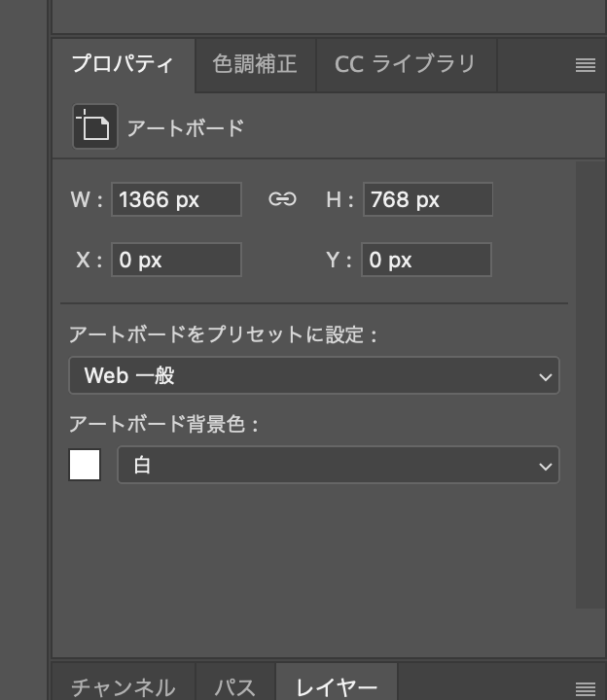This screenshot has height=700, width=607.
Task: Click the Y position field
Action: tap(427, 261)
